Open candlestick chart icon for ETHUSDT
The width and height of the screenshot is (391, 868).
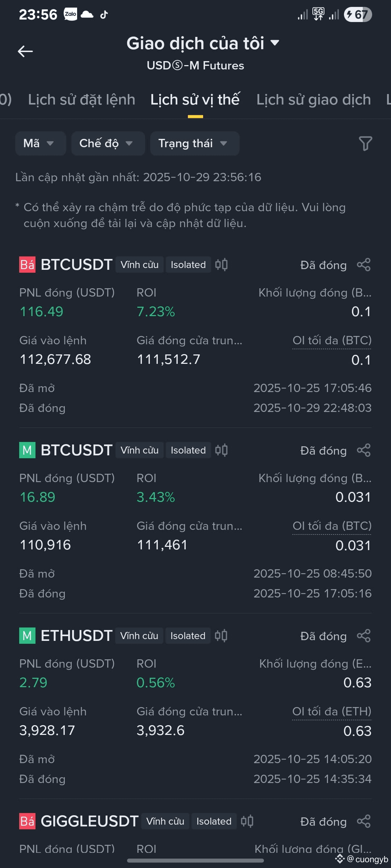[x=221, y=636]
